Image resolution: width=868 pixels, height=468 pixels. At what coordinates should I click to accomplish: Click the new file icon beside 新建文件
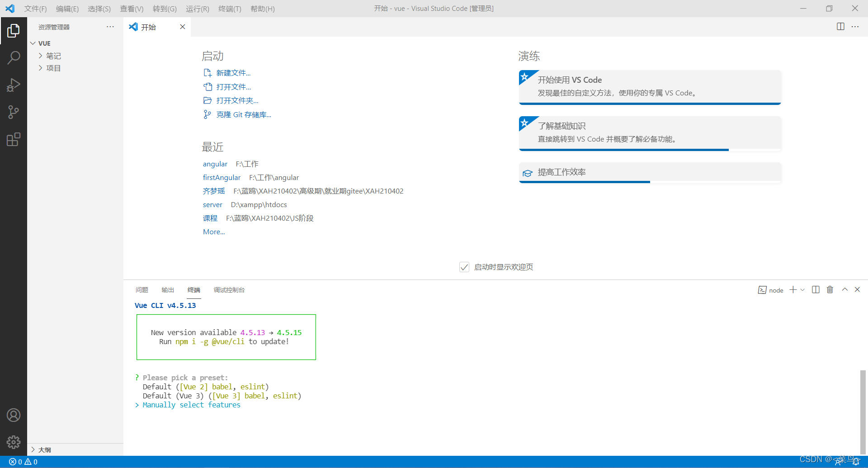coord(208,73)
